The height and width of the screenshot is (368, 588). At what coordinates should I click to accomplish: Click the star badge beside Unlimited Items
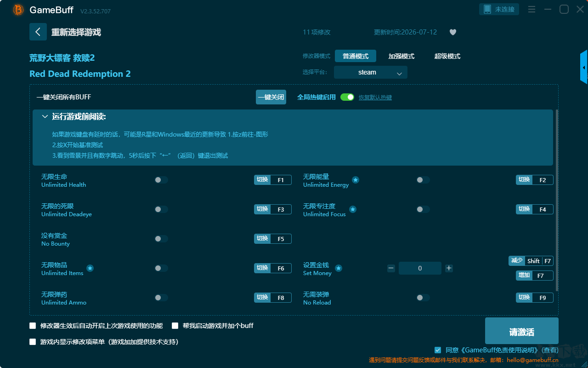coord(90,268)
